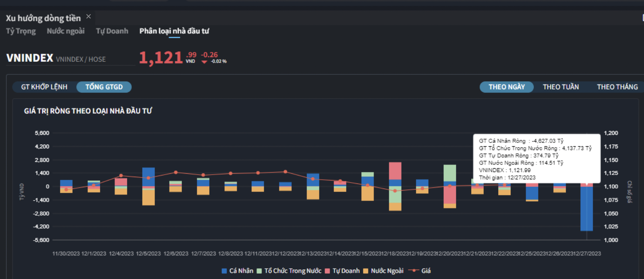Switch chart to THEO TUẦN
The image size is (644, 279).
point(561,87)
